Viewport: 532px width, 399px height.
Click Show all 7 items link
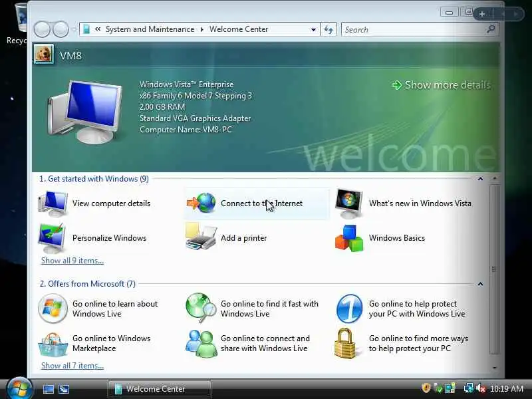pyautogui.click(x=72, y=366)
